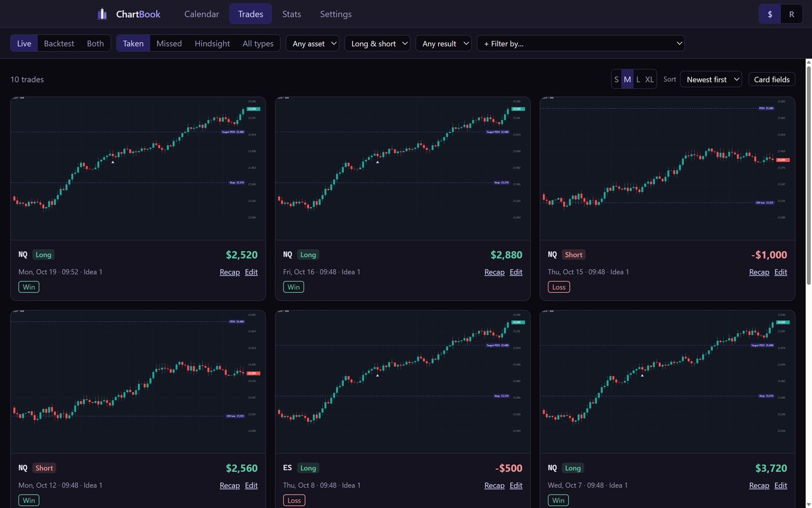Edit the Mon, Oct 12 trade
Screen dimensions: 812x508
click(x=251, y=485)
